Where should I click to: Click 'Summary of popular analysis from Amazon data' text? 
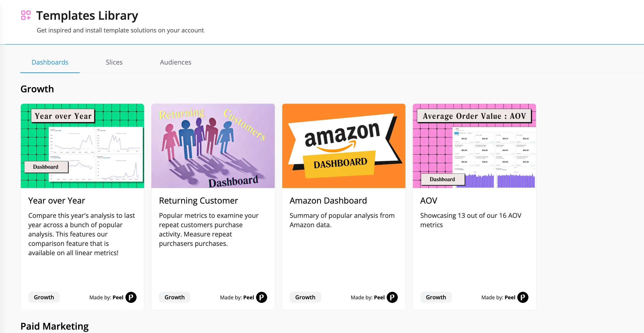click(x=342, y=220)
